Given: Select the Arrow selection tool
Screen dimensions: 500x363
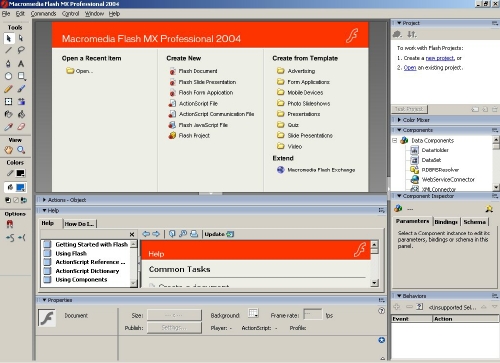Looking at the screenshot, I should click(9, 38).
